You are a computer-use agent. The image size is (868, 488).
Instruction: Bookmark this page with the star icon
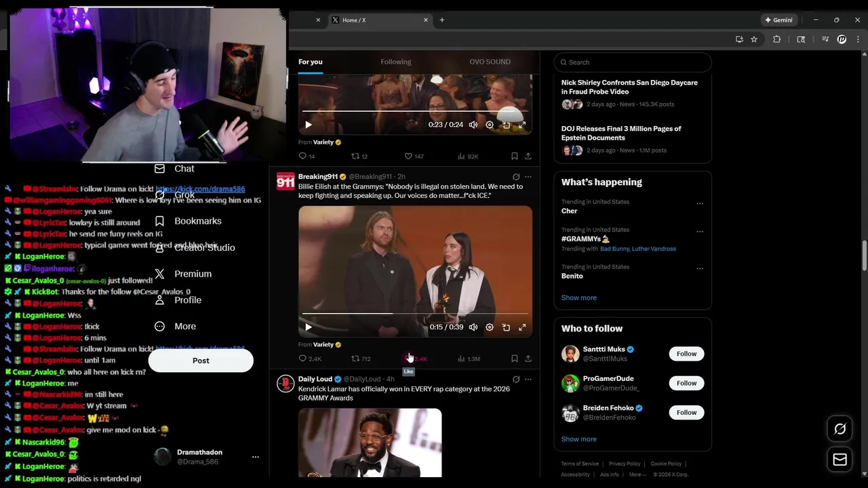(754, 39)
